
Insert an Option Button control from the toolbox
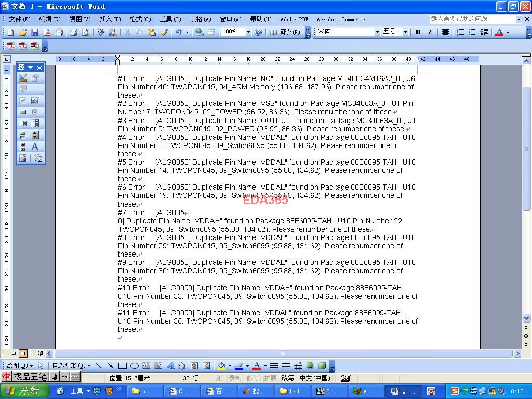(x=35, y=112)
